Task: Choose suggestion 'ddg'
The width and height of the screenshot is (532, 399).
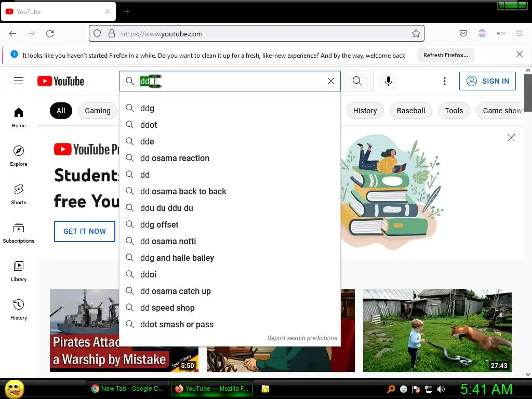Action: [x=230, y=108]
